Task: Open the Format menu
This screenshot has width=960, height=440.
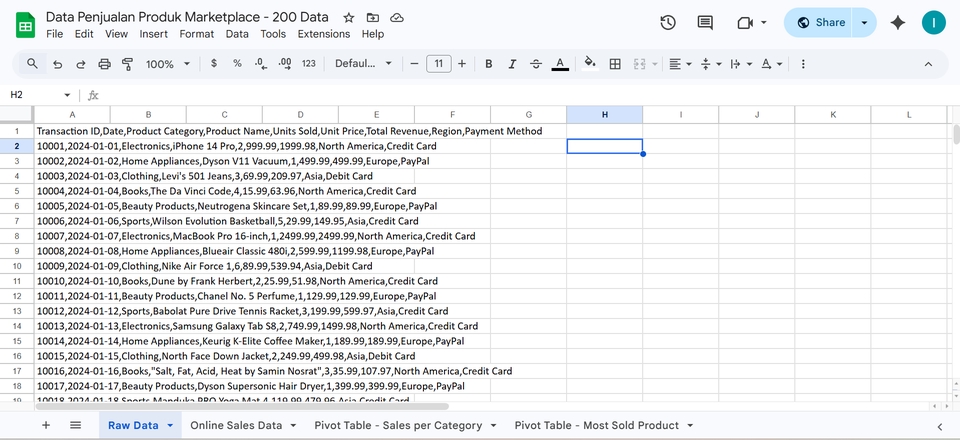Action: (197, 34)
